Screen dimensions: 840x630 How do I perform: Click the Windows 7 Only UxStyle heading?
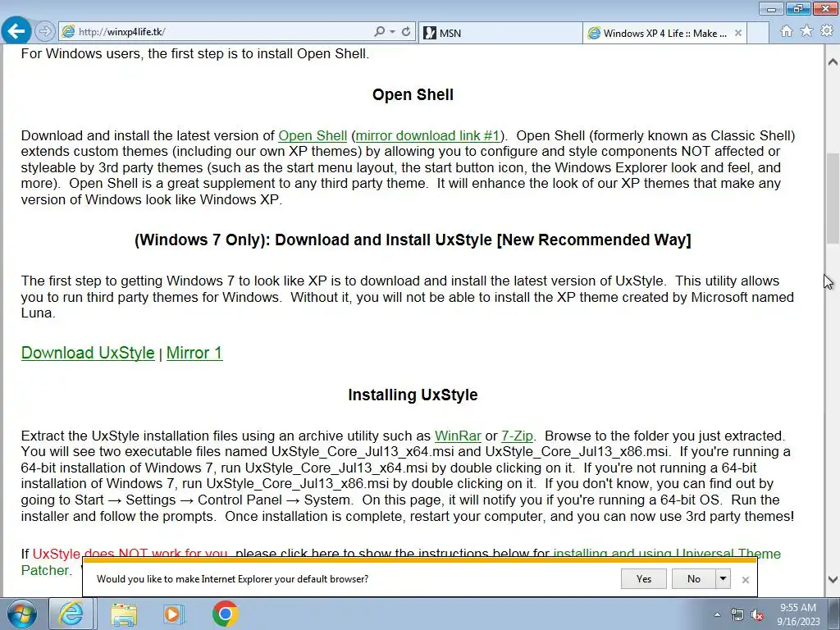click(413, 240)
